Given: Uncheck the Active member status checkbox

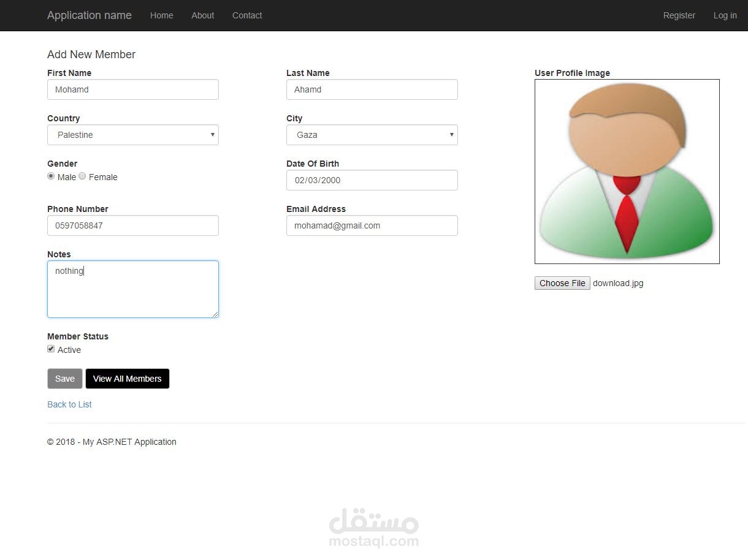Looking at the screenshot, I should (x=51, y=349).
